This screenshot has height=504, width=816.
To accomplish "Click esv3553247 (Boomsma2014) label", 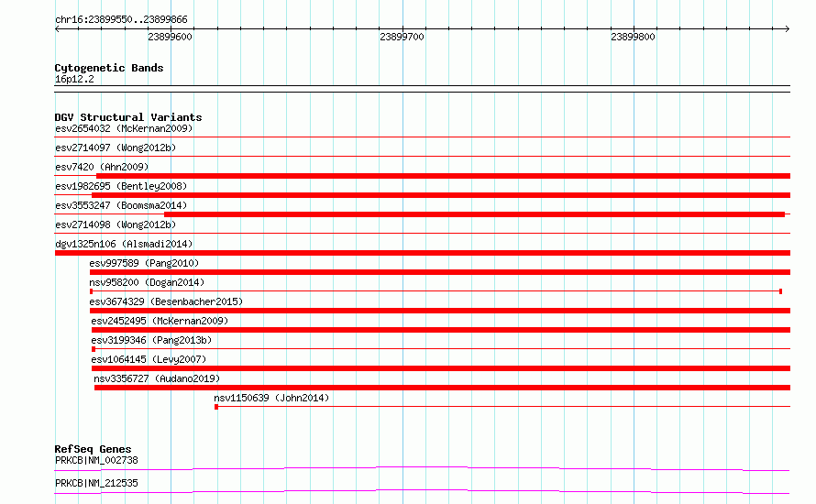I will pyautogui.click(x=121, y=205).
